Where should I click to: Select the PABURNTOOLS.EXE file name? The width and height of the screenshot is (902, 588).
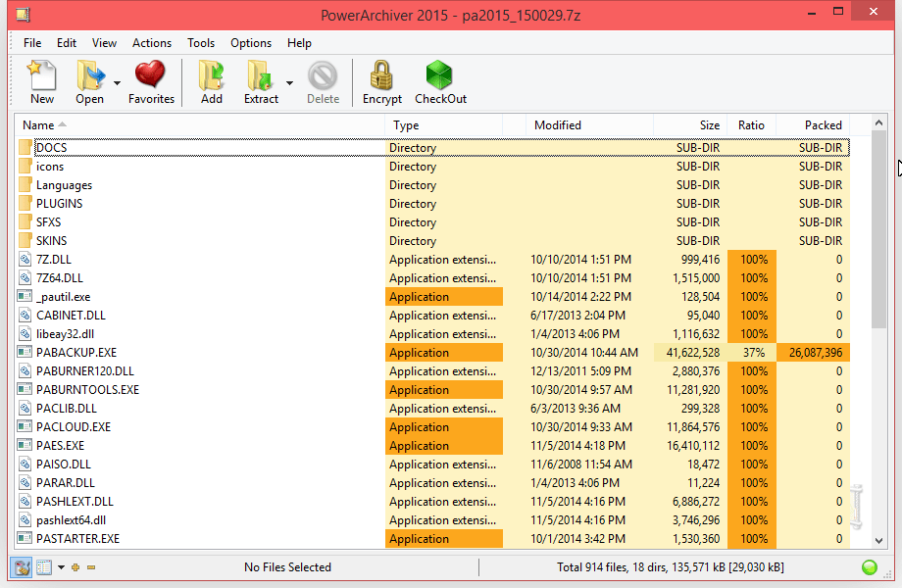pyautogui.click(x=87, y=390)
